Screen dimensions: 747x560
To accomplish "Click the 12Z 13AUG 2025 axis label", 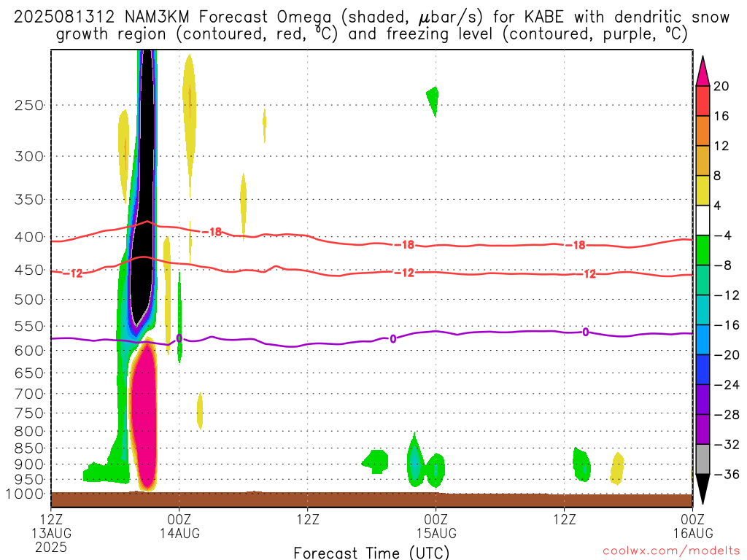I will point(52,533).
